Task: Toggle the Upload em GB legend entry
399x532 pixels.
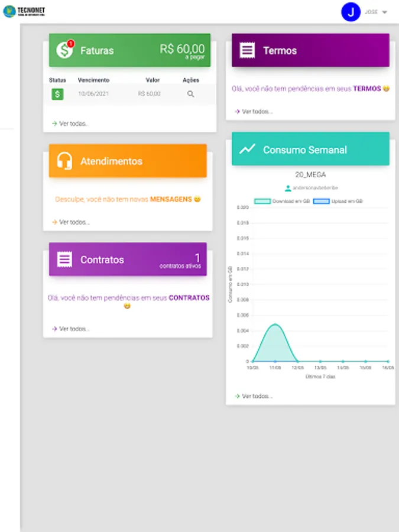Action: (338, 201)
